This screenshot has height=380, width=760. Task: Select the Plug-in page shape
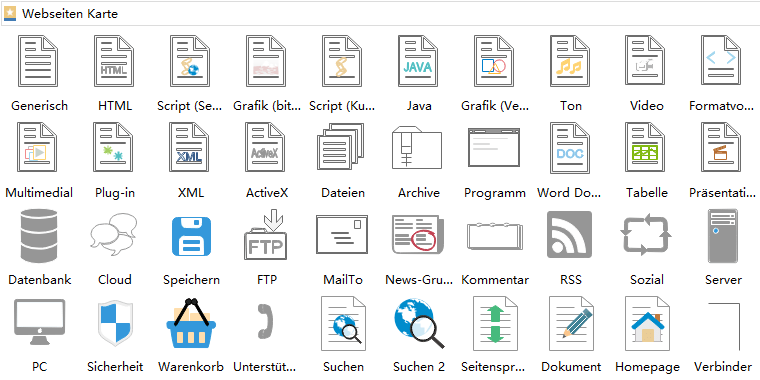[114, 147]
